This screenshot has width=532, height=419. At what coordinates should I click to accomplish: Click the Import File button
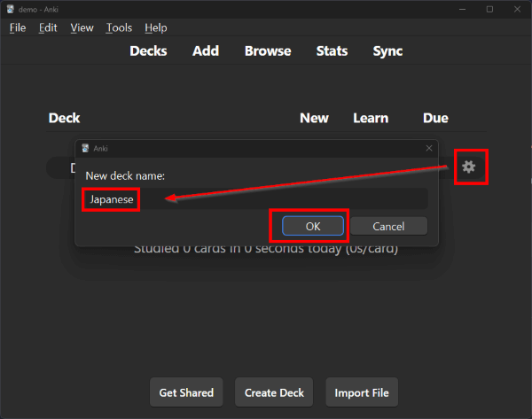coord(362,392)
